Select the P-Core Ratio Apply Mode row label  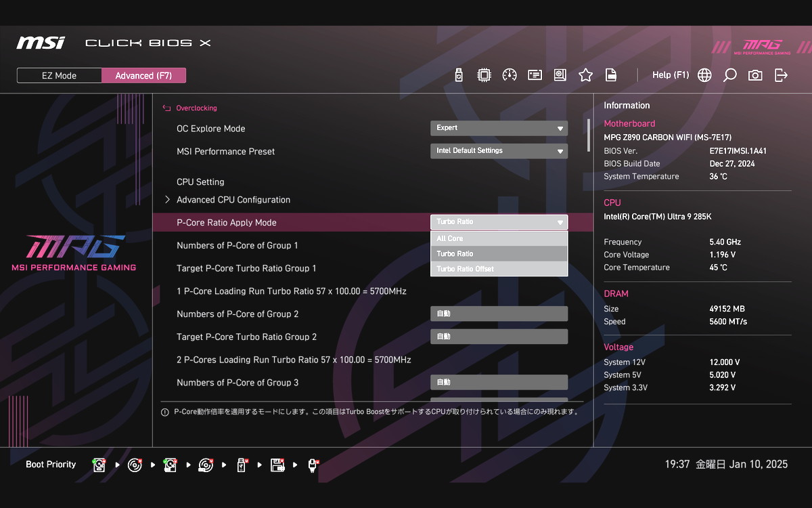pyautogui.click(x=227, y=223)
